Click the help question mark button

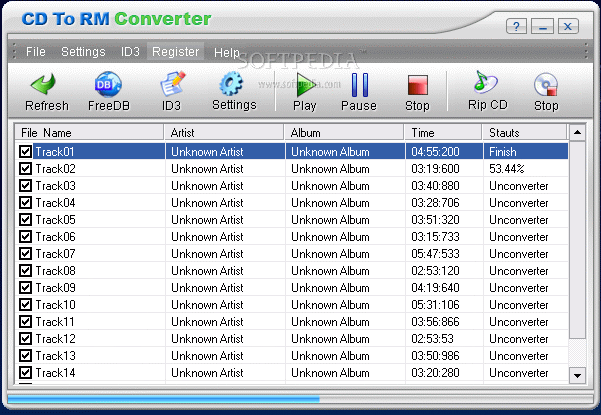tap(516, 27)
